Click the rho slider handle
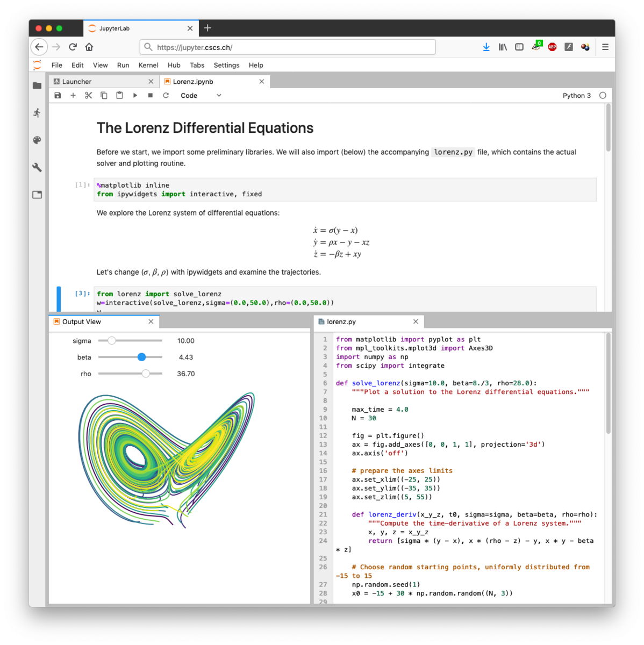The width and height of the screenshot is (644, 645). (x=146, y=374)
